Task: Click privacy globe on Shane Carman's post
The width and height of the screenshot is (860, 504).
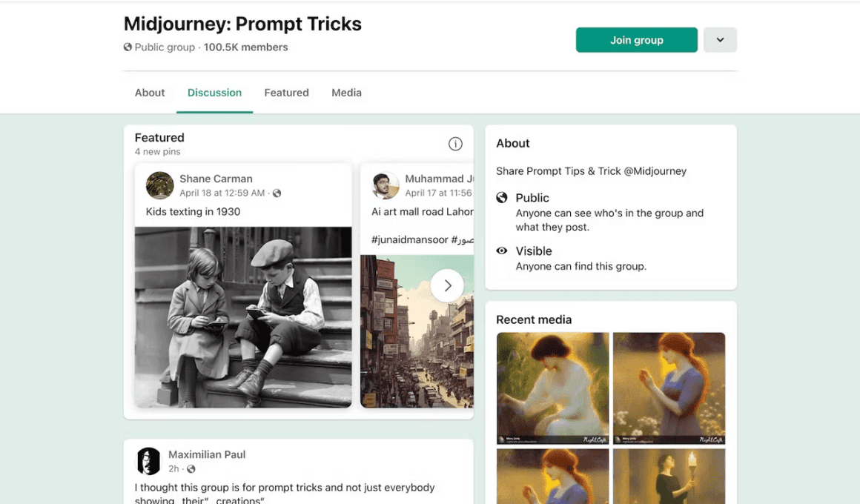Action: click(x=277, y=193)
